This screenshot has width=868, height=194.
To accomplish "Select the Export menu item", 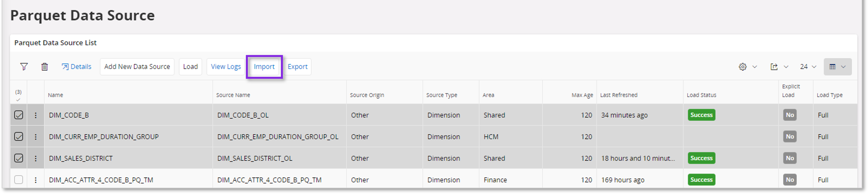I will pyautogui.click(x=297, y=67).
